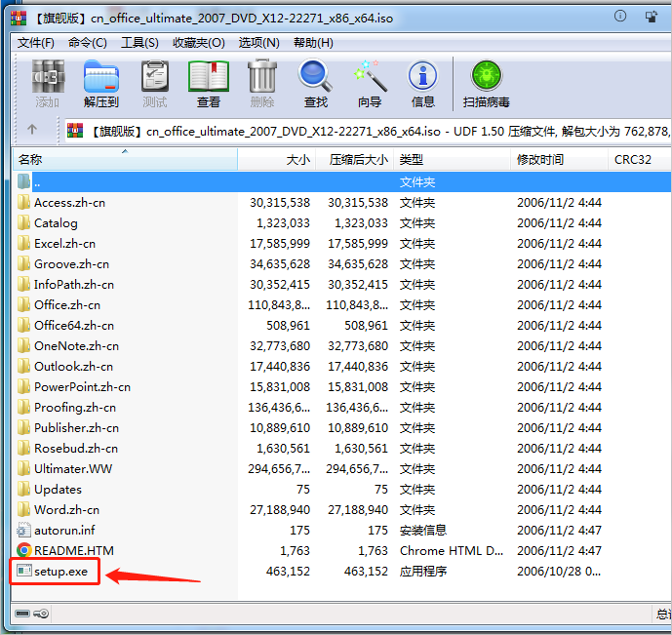This screenshot has height=635, width=672.
Task: Click the info circle icon in title bar
Action: coord(620,17)
